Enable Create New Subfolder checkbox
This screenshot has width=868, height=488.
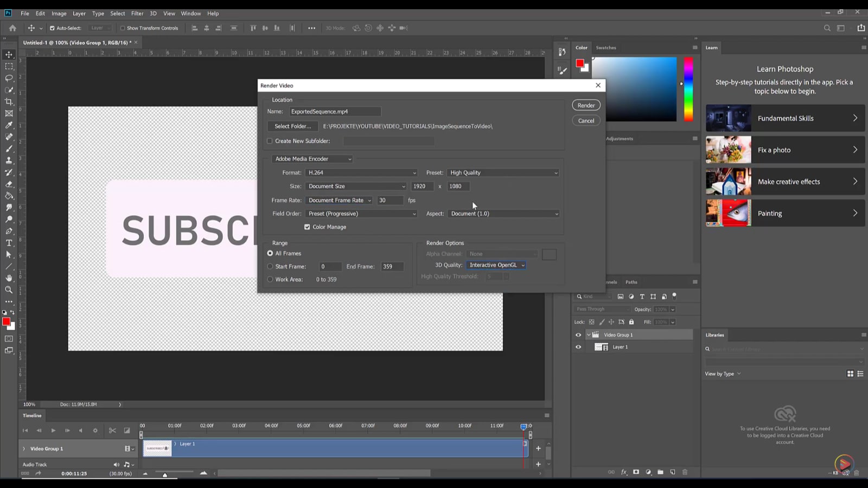tap(270, 141)
